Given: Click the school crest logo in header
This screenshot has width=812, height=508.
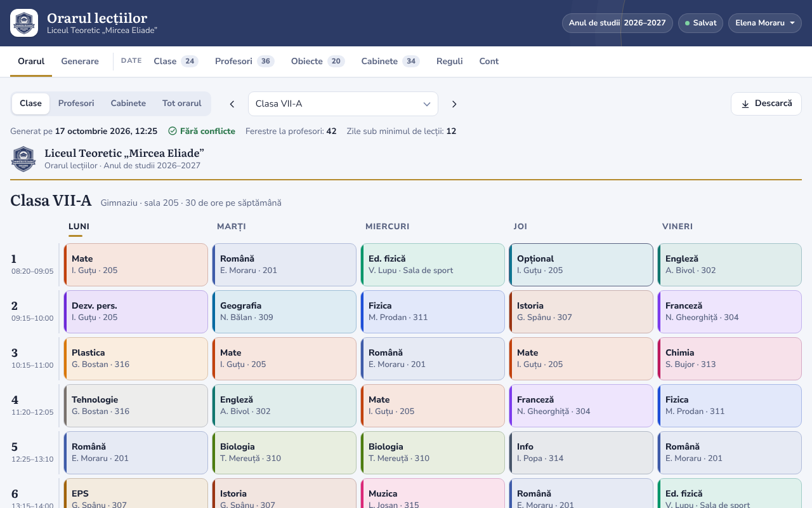Looking at the screenshot, I should [x=24, y=23].
